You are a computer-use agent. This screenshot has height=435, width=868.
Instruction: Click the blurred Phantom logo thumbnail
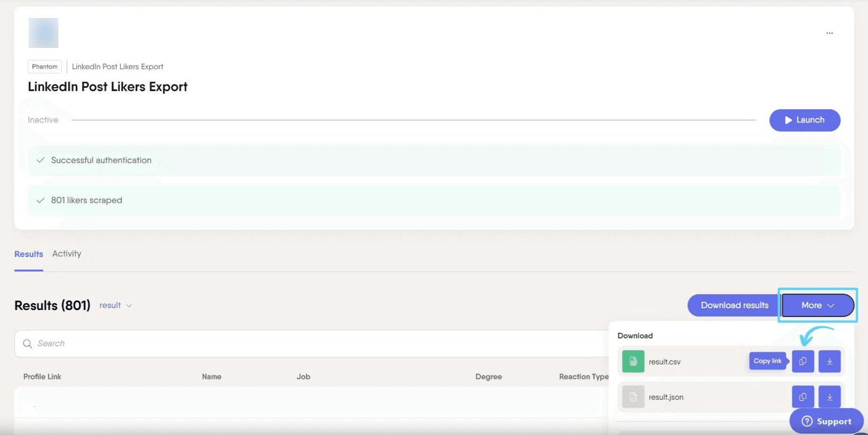tap(43, 33)
